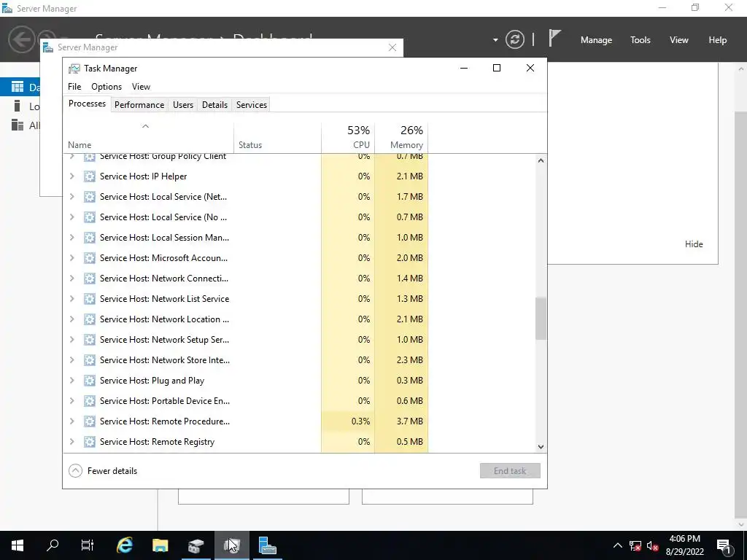747x560 pixels.
Task: Switch to Server Manager taskbar icon
Action: (196, 545)
